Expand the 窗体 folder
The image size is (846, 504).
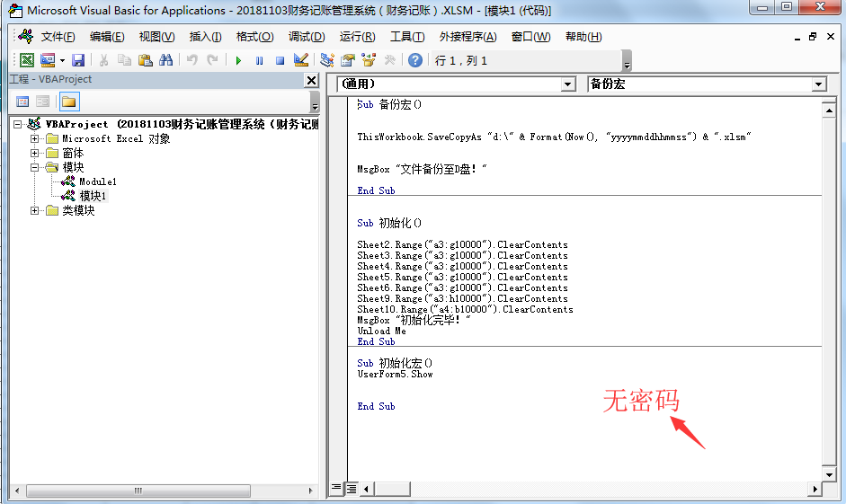pyautogui.click(x=34, y=153)
